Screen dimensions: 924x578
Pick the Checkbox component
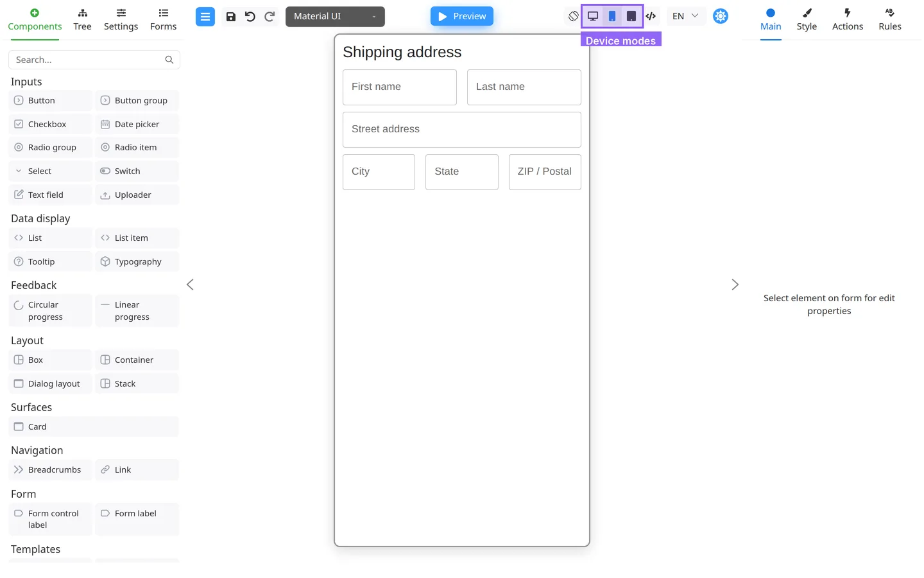(51, 125)
